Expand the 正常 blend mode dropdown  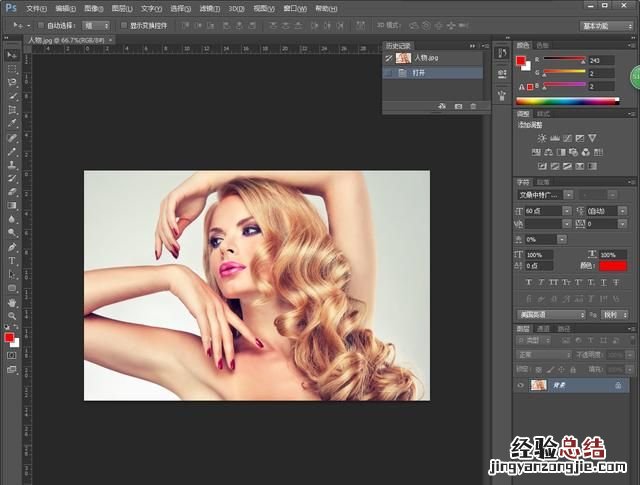(540, 355)
